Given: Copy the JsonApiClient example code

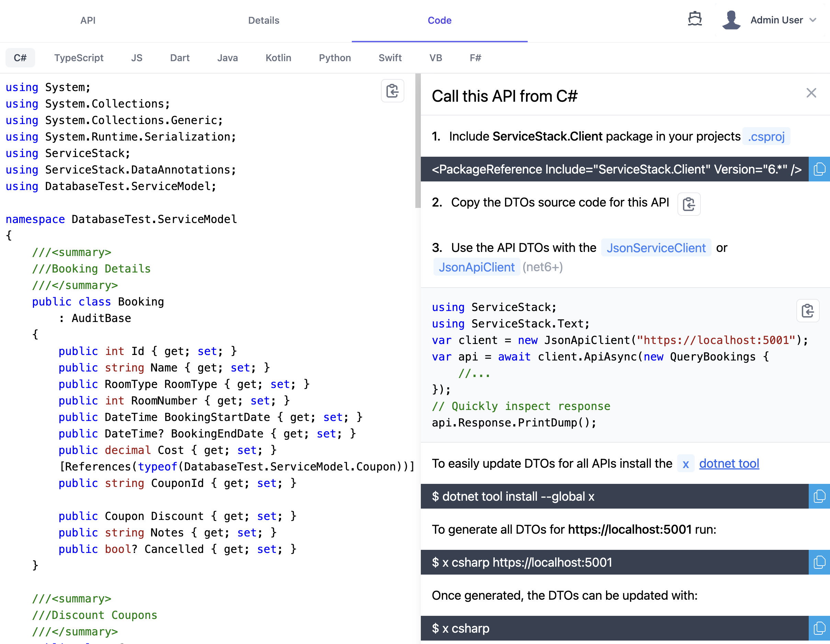Looking at the screenshot, I should pos(808,311).
